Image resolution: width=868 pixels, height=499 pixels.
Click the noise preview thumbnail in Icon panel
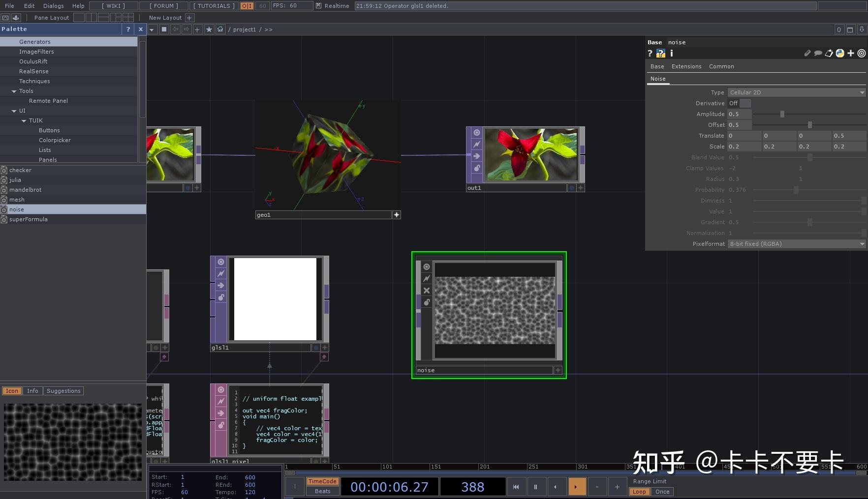(x=73, y=441)
